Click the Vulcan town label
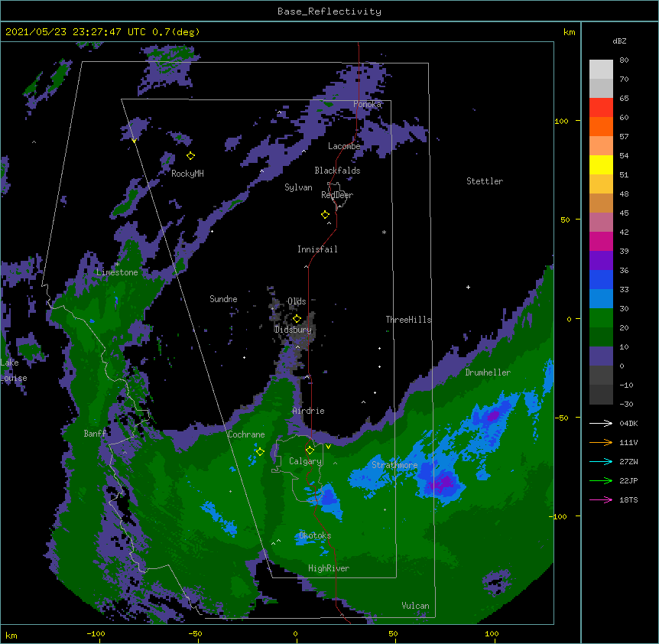 coord(415,606)
